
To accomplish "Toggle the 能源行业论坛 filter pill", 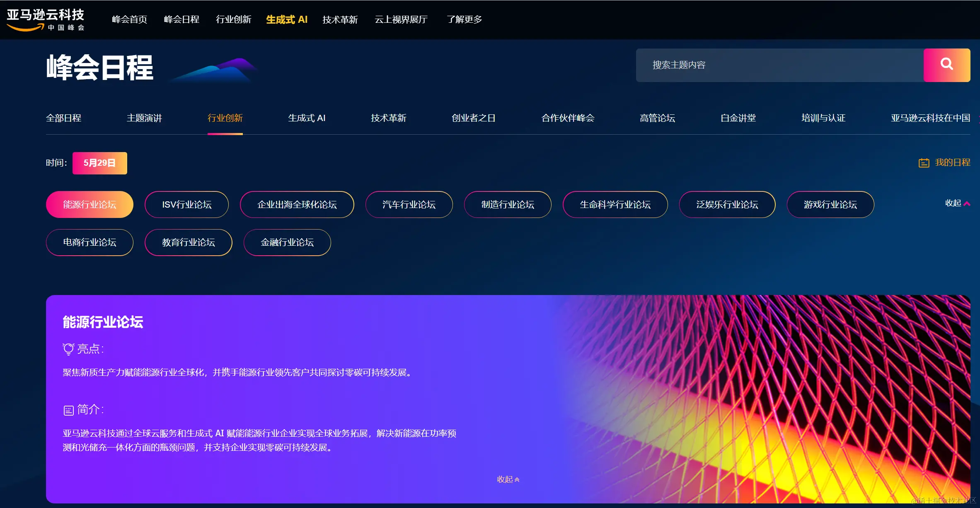I will (x=90, y=204).
